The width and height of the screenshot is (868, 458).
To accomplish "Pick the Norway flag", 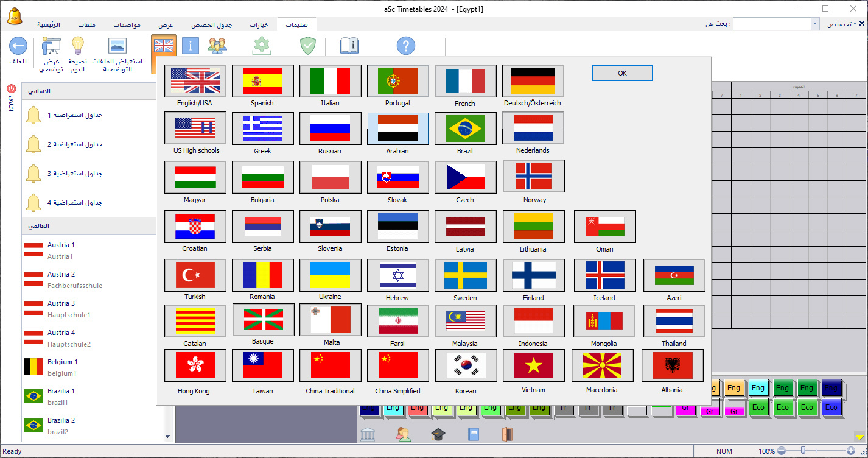I will tap(534, 176).
